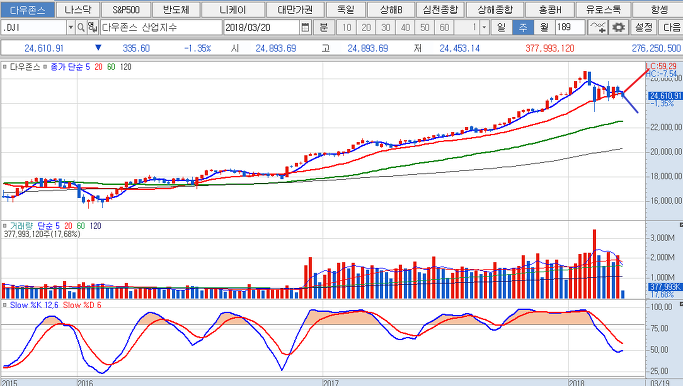Expand the symbol code dropdown arrow
The height and width of the screenshot is (386, 683).
tap(71, 27)
